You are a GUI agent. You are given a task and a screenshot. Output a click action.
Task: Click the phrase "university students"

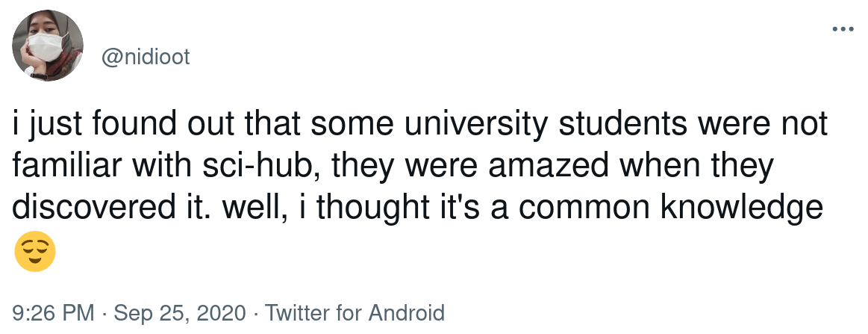[546, 124]
